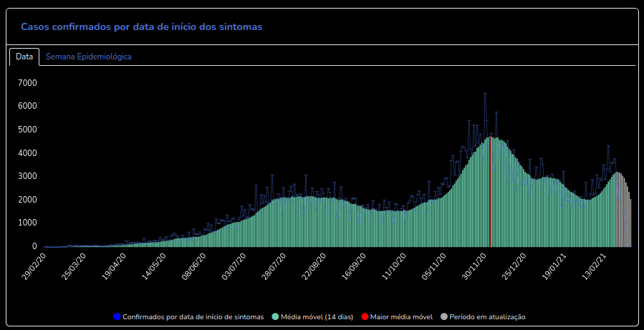Viewport: 644px width, 330px height.
Task: Open the Semana Epidemiológica tab
Action: tap(88, 56)
